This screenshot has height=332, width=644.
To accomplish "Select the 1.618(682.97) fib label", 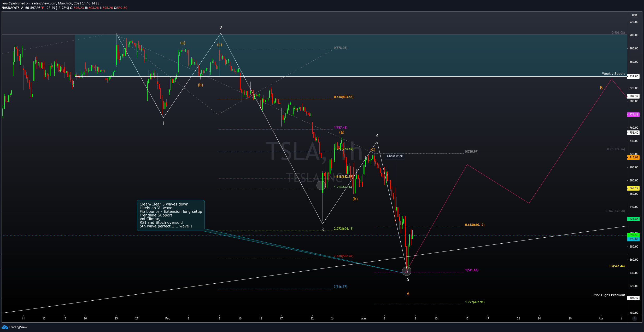I will point(344,177).
